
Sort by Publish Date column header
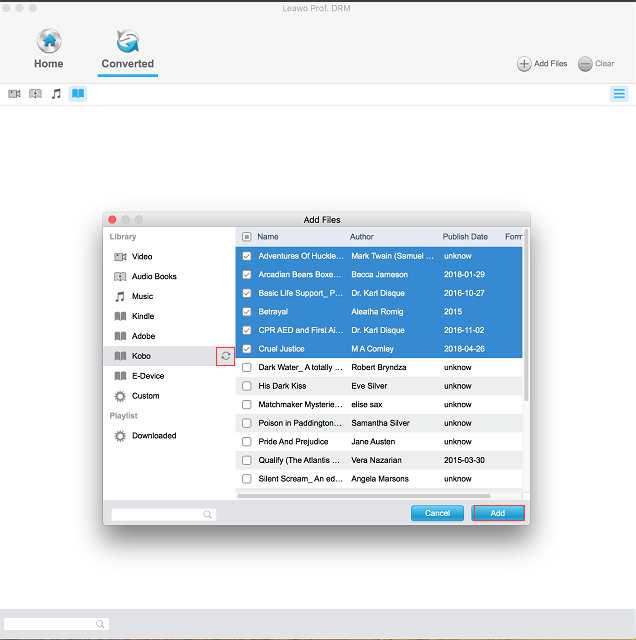[465, 237]
